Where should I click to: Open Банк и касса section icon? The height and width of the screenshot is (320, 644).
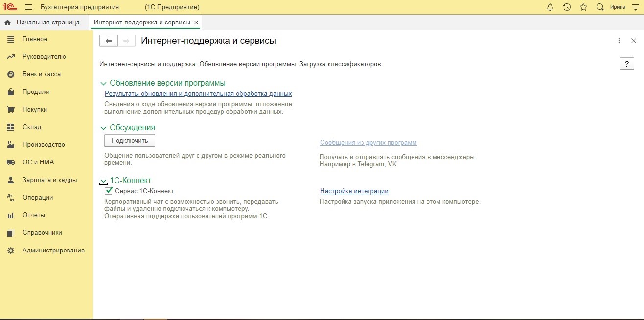[11, 74]
